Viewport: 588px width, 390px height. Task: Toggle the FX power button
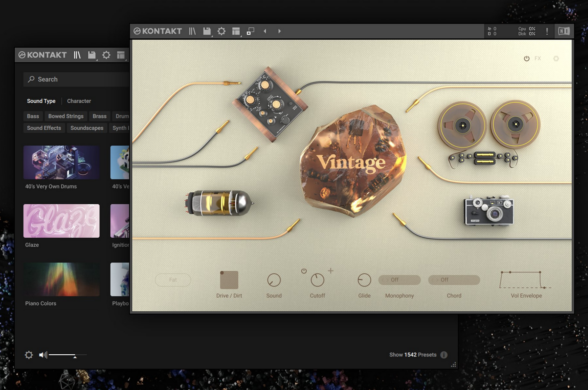(526, 58)
